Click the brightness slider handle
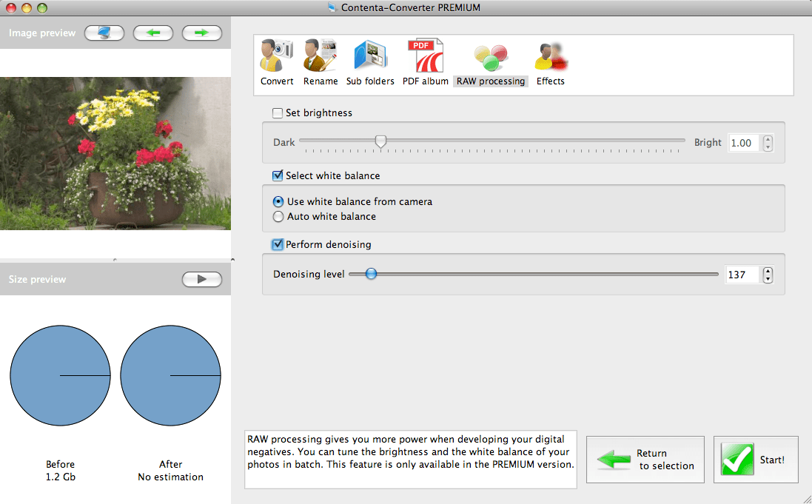 (380, 141)
